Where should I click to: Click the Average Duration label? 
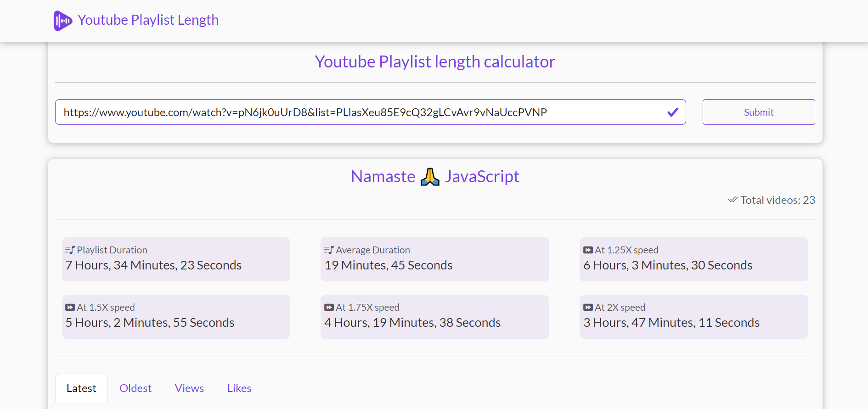pyautogui.click(x=373, y=250)
